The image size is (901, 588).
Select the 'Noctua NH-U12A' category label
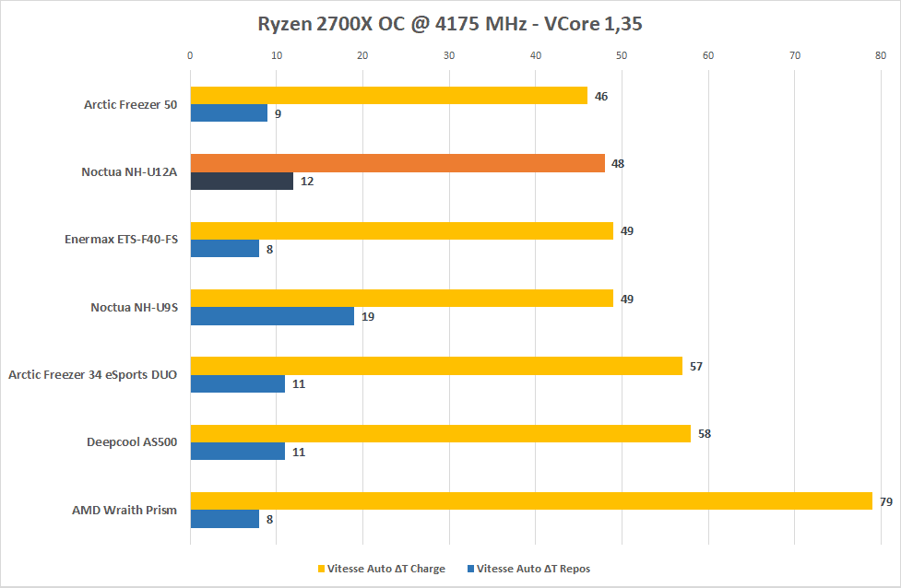coord(129,171)
